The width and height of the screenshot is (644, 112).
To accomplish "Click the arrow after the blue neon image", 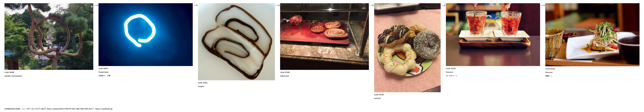I will point(195,5).
